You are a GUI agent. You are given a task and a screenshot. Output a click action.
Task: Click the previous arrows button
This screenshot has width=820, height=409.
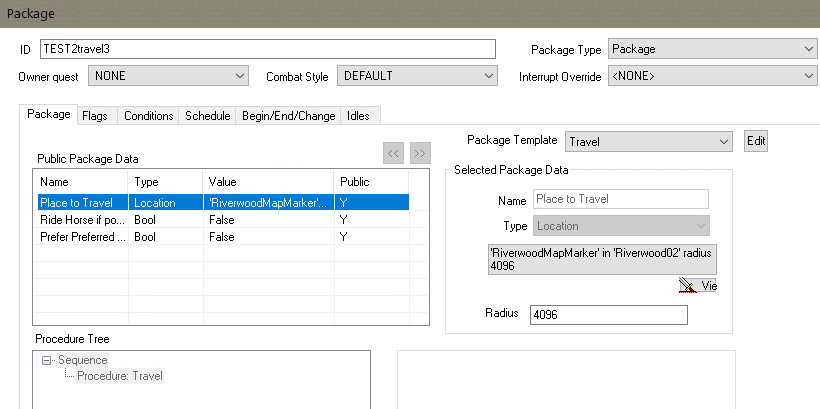point(394,153)
